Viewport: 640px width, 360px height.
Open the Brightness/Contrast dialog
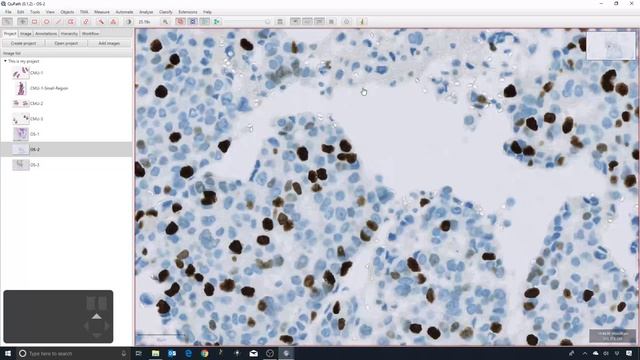pos(128,21)
